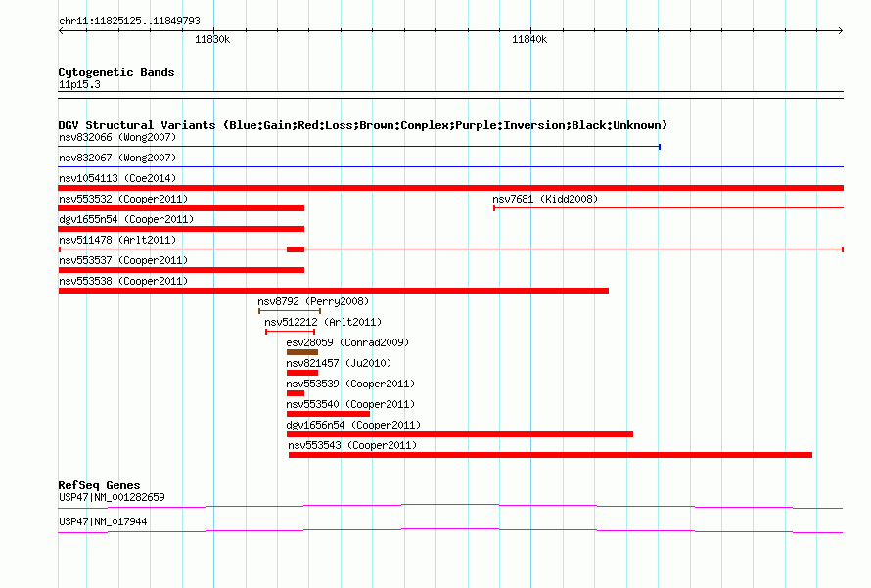Open the USP47|NM_017944 gene label
Screen dimensions: 871x588
coord(103,521)
